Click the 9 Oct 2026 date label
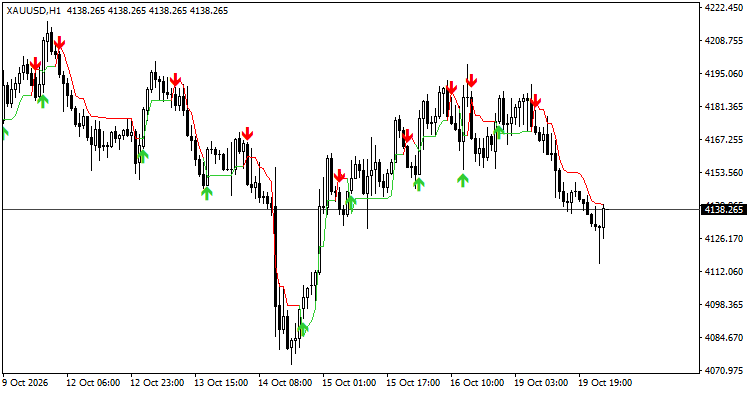The image size is (750, 394). 25,383
